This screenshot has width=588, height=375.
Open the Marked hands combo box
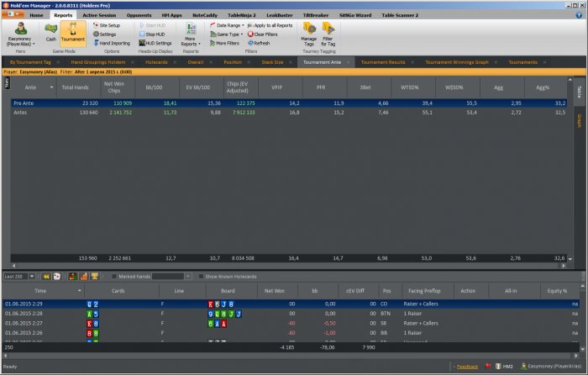click(x=171, y=277)
